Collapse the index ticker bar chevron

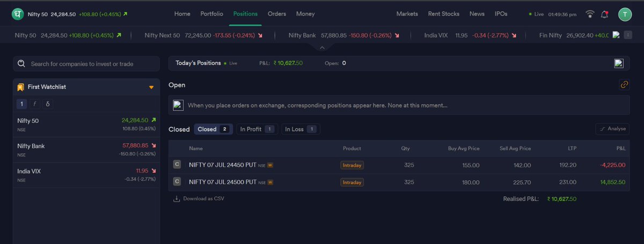tap(322, 47)
